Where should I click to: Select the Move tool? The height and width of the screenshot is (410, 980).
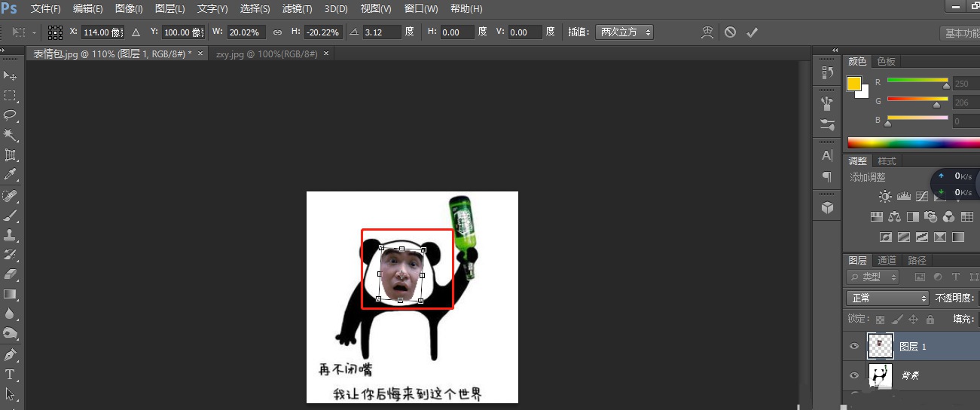(11, 75)
